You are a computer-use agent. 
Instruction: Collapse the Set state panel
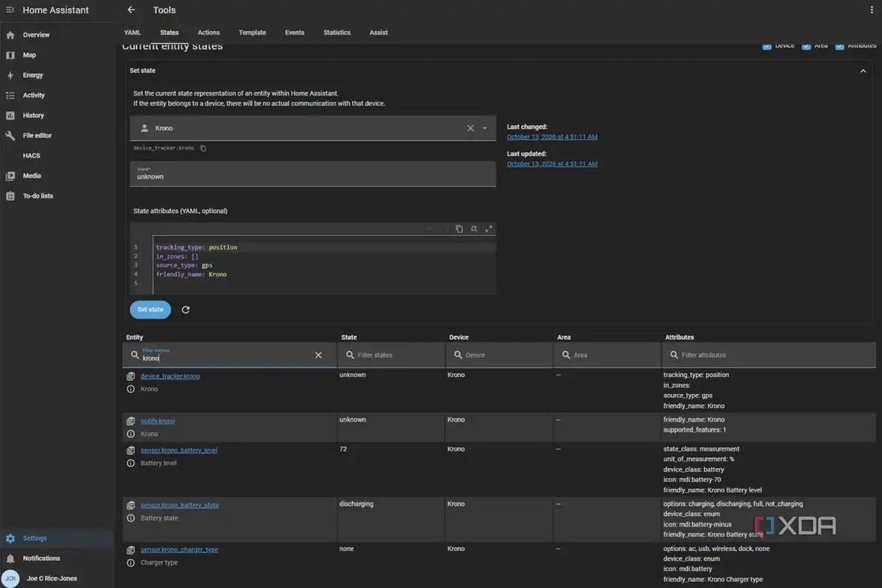863,71
